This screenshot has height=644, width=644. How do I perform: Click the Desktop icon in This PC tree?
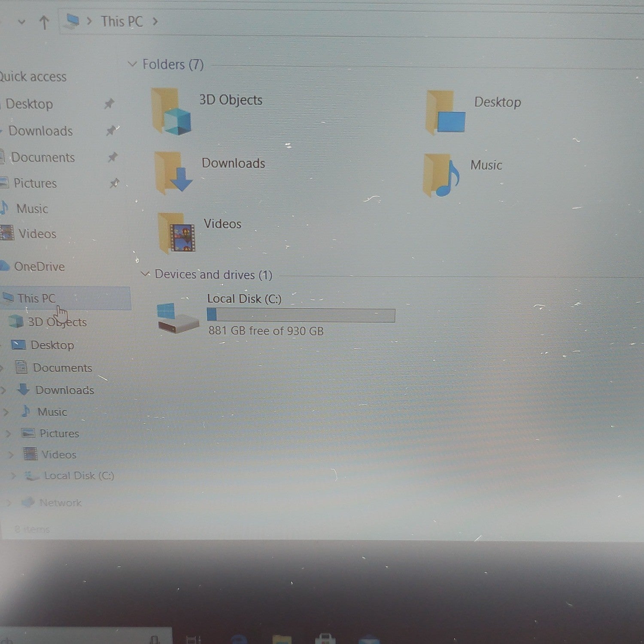coord(18,344)
